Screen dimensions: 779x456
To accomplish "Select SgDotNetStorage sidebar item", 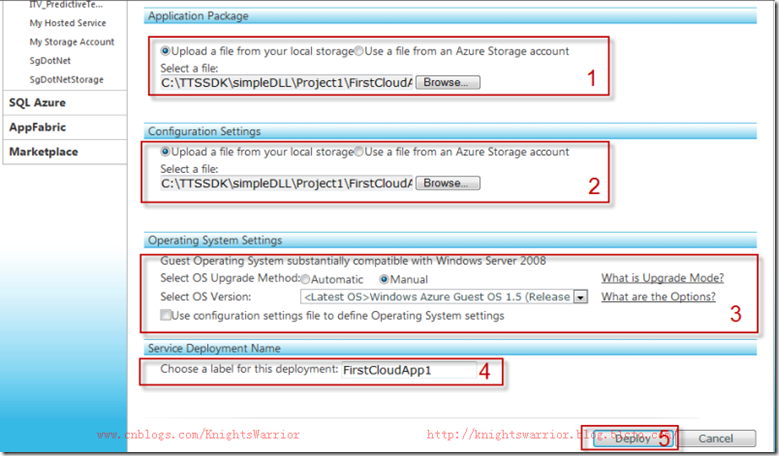I will coord(67,79).
